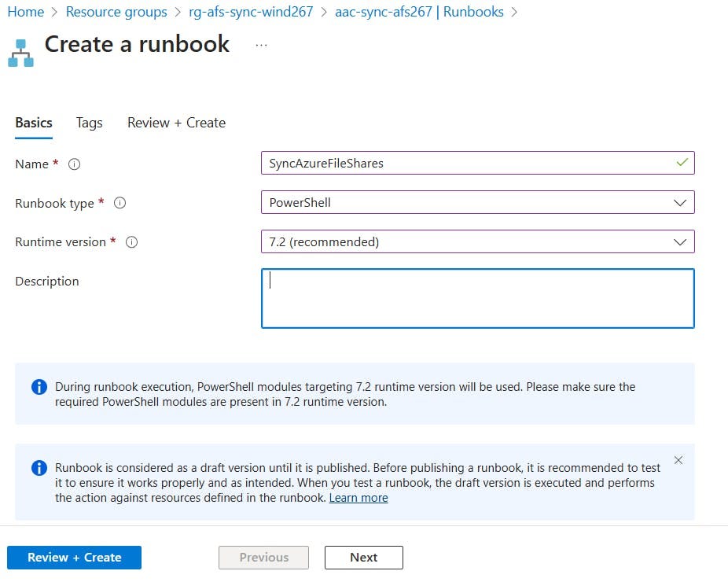Open the Review + Create tab
The image size is (728, 582).
176,123
